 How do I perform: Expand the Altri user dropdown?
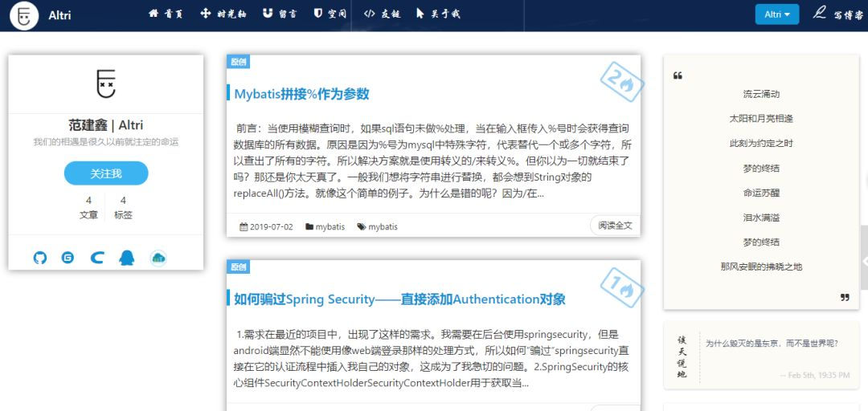click(776, 14)
